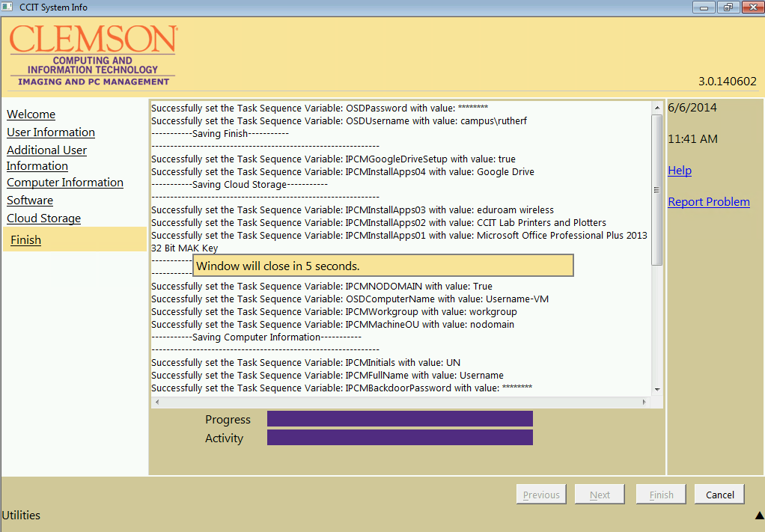The width and height of the screenshot is (765, 532).
Task: Click the IPCMGoogleDriveSetup log line
Action: 333,159
